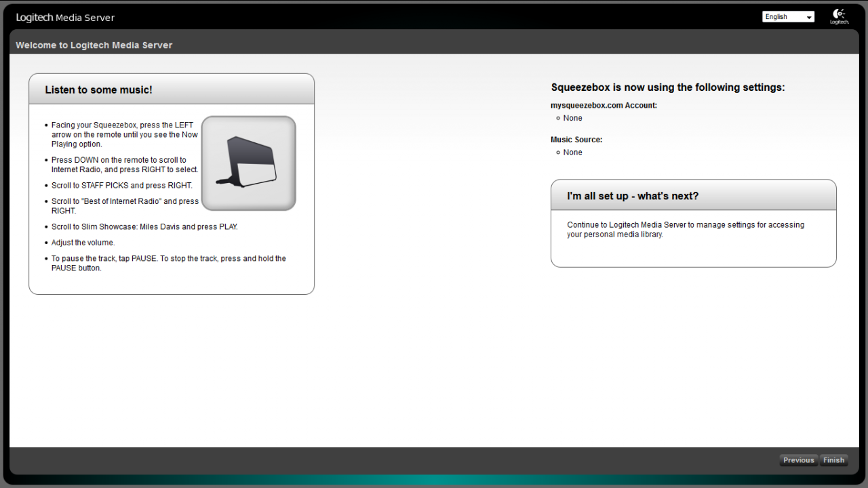The width and height of the screenshot is (868, 488).
Task: Open the English language dropdown
Action: pyautogui.click(x=788, y=17)
